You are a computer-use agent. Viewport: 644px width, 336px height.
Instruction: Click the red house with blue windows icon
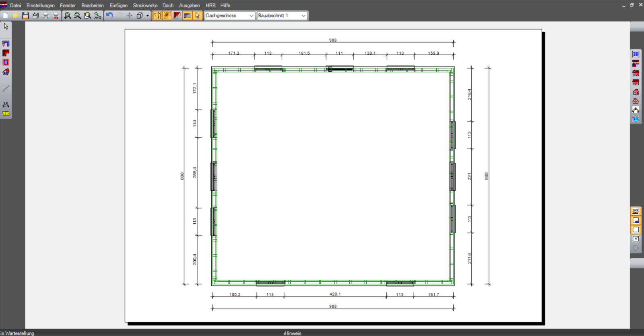(6, 72)
